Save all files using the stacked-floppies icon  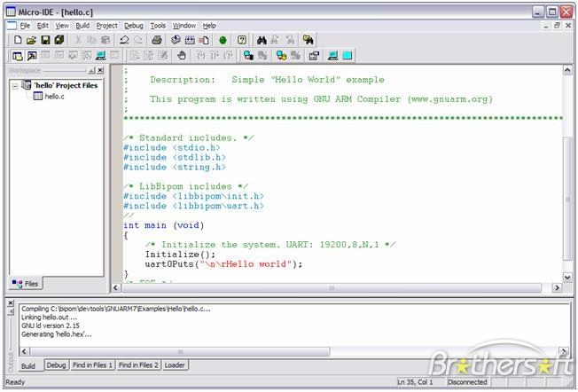[x=59, y=40]
